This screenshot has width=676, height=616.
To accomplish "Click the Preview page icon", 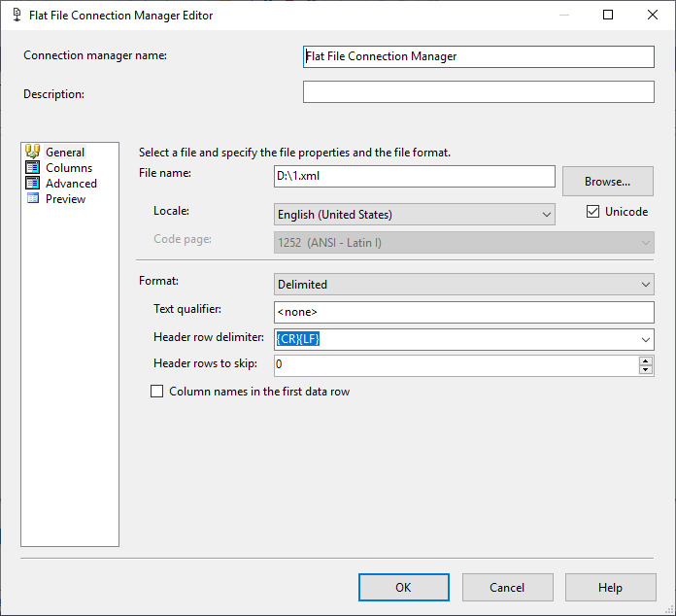I will click(x=32, y=198).
